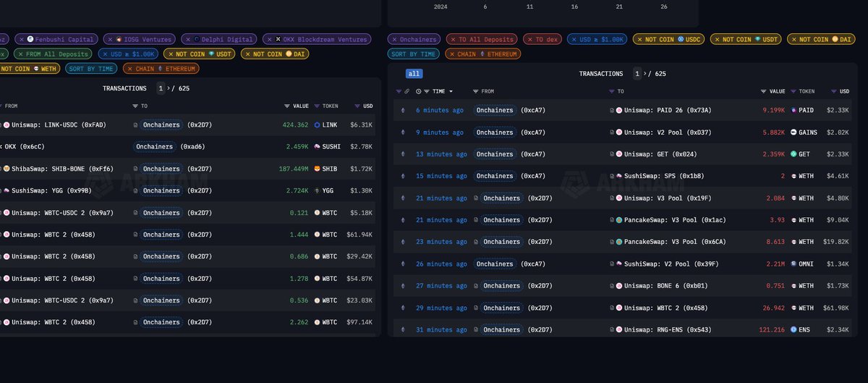This screenshot has width=868, height=383.
Task: Click the YGG token icon in the left table
Action: pyautogui.click(x=317, y=190)
